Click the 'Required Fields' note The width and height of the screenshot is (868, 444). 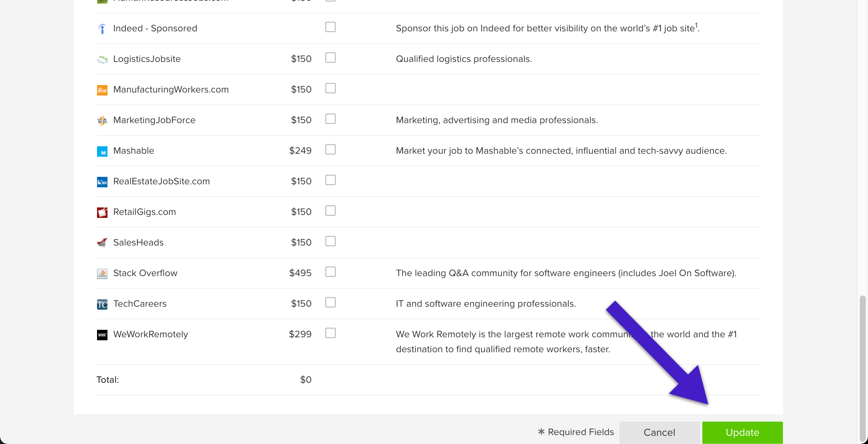coord(581,432)
